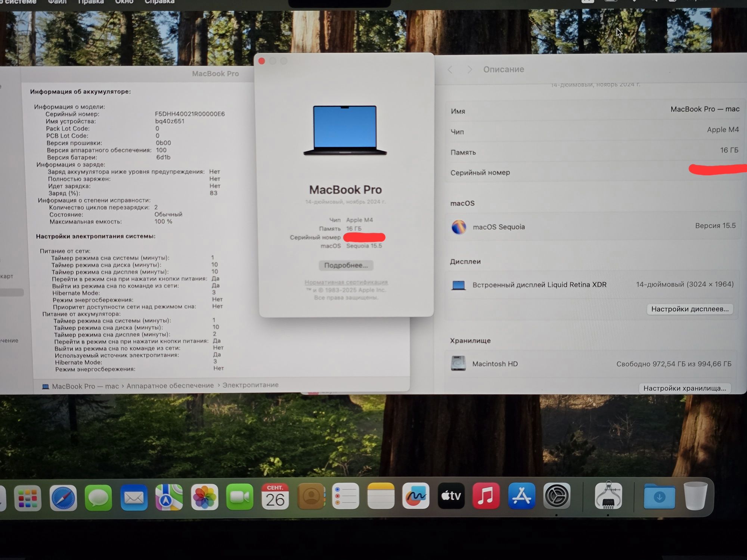This screenshot has width=747, height=560.
Task: Open Настройки хранилища... button
Action: tap(685, 388)
